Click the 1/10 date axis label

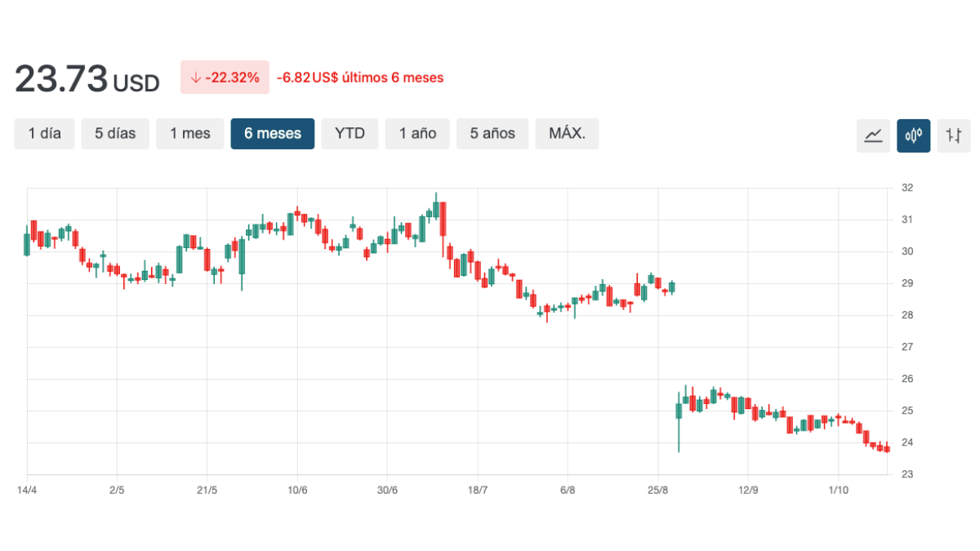(x=840, y=491)
